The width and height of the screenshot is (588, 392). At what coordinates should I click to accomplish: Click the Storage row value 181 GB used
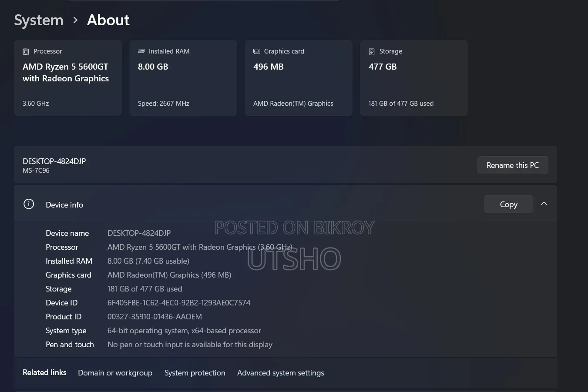point(145,289)
